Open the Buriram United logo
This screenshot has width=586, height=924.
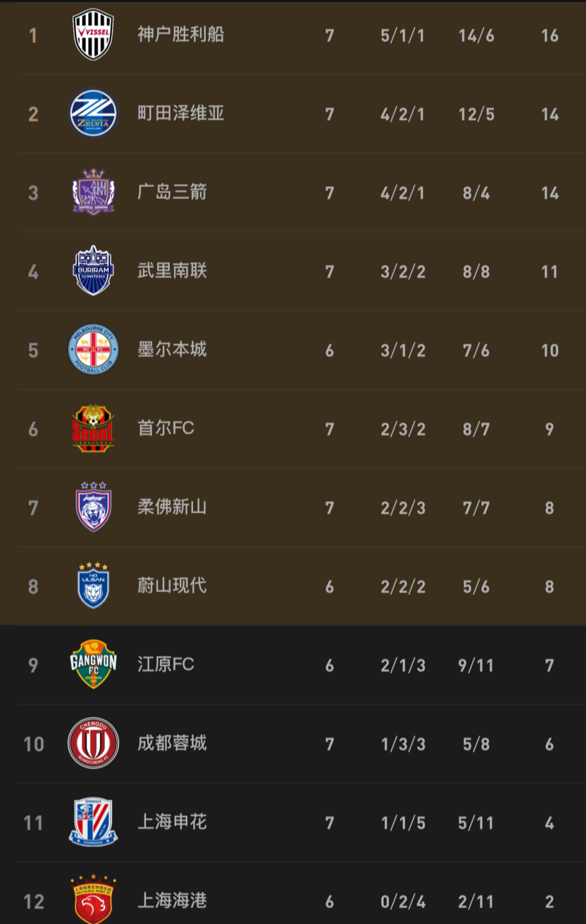(x=93, y=271)
